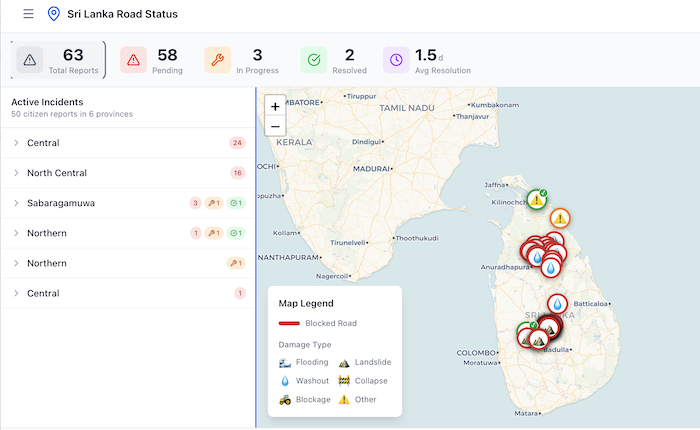
Task: Click North Central pending badge showing 16
Action: [237, 173]
